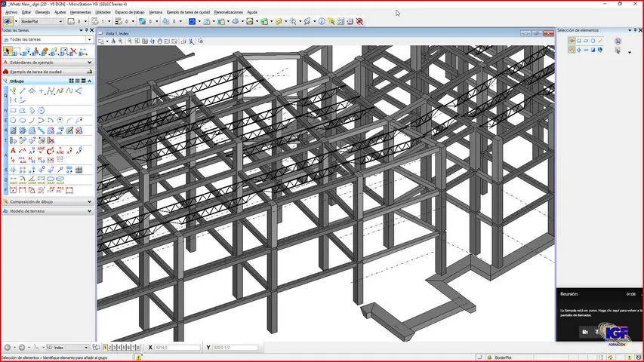Click the red crossed-circle icon in main toolbar
Image resolution: width=644 pixels, height=362 pixels.
click(x=359, y=21)
